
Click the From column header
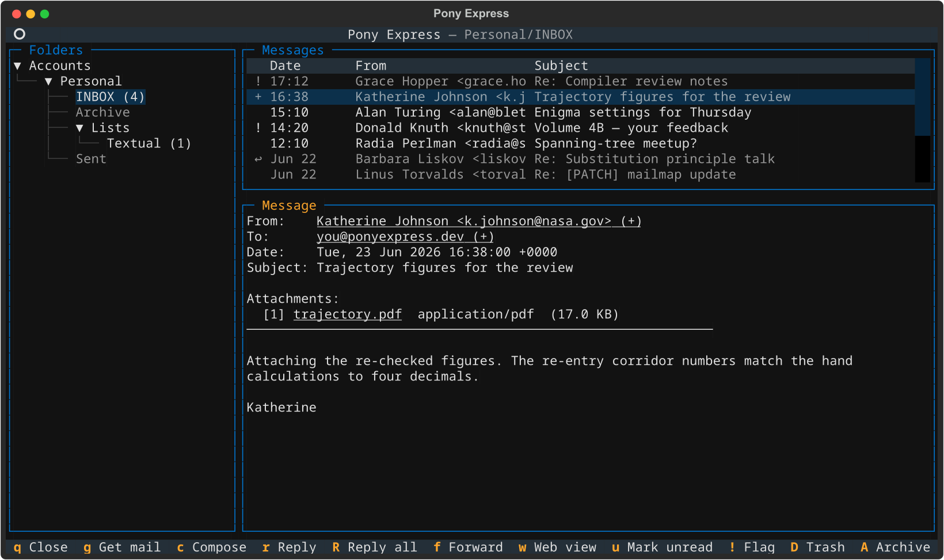click(371, 66)
